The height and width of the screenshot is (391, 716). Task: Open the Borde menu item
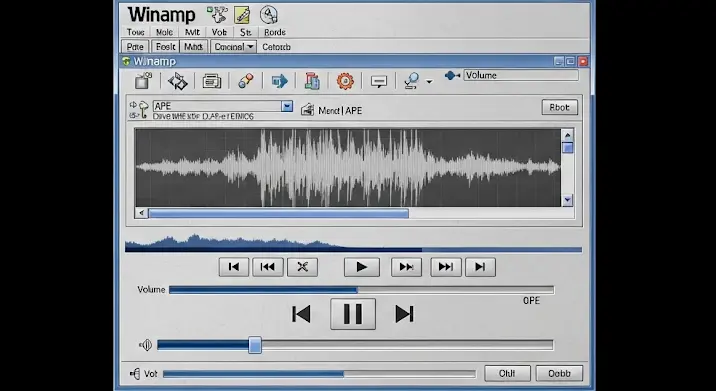(x=275, y=32)
